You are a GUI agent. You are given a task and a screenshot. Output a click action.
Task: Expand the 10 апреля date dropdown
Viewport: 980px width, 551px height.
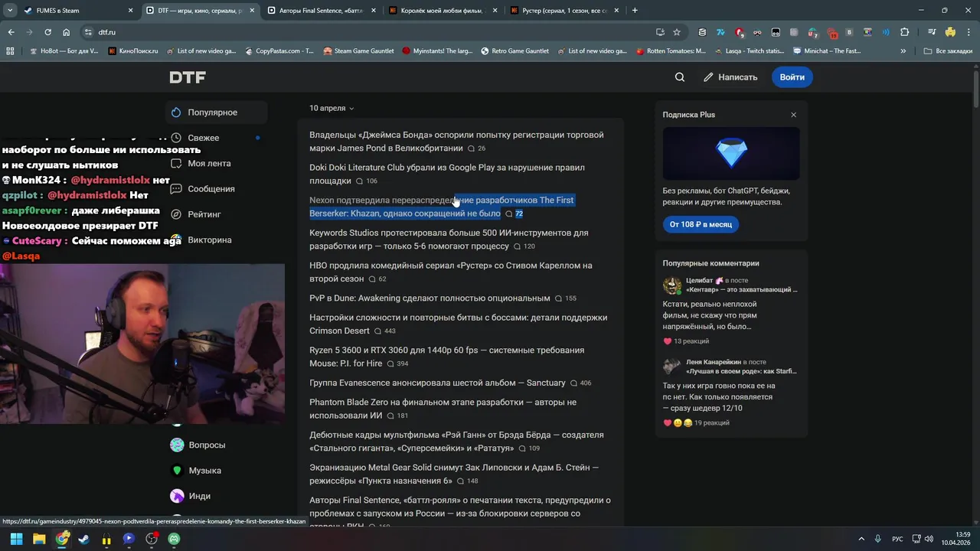[332, 109]
